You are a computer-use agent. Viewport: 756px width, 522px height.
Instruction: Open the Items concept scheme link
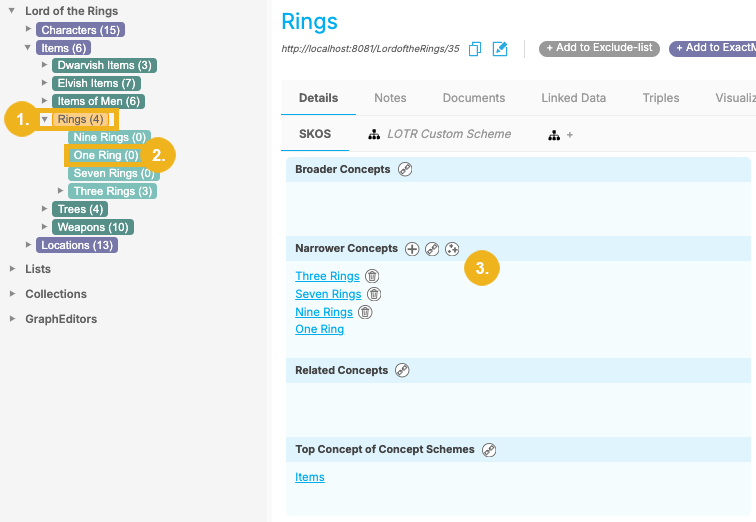tap(310, 477)
